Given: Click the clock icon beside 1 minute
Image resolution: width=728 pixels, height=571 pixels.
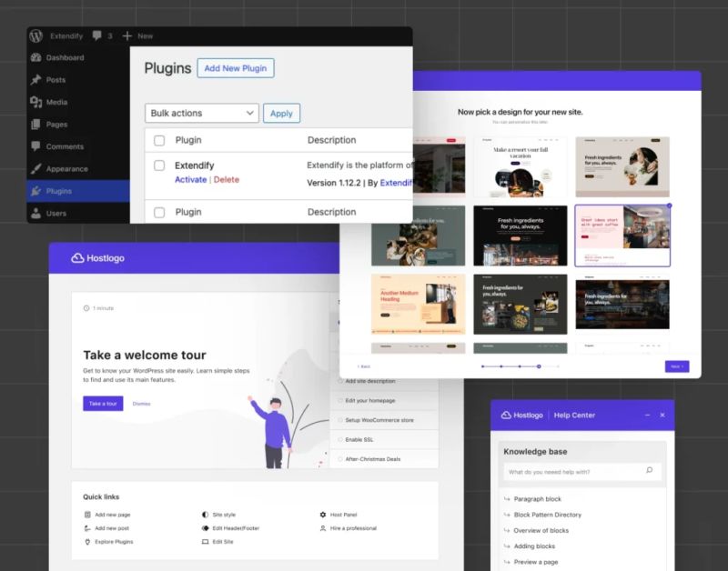Looking at the screenshot, I should coord(86,308).
